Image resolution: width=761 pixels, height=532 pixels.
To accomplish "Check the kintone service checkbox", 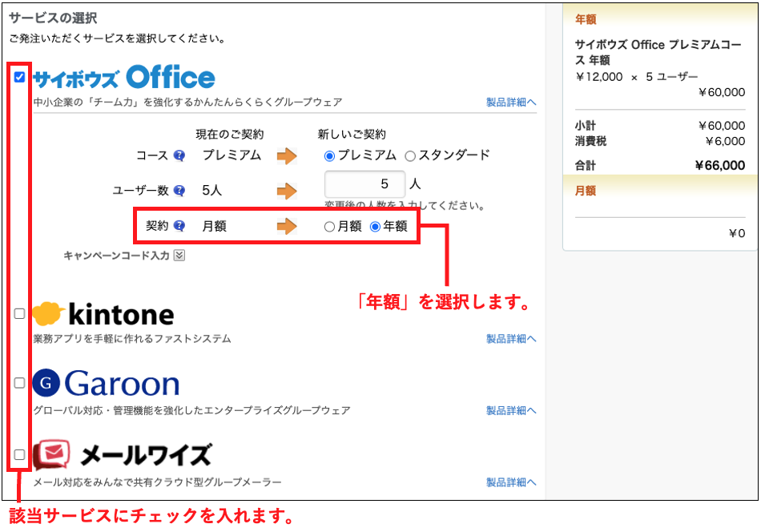I will click(x=20, y=313).
